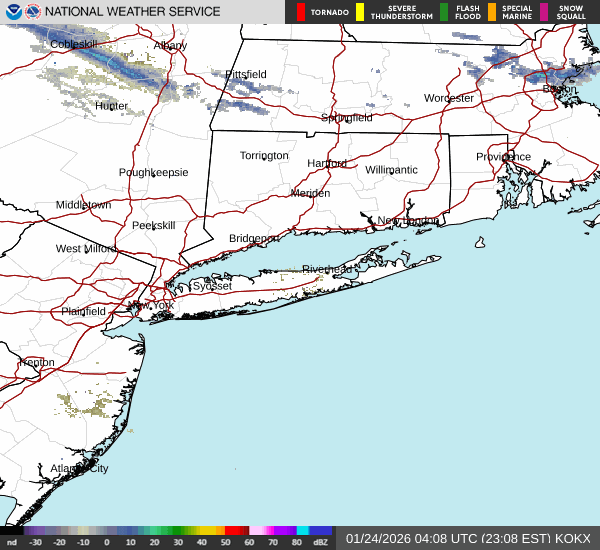The image size is (600, 550).
Task: Click the magenta Snow Squall legend swatch
Action: tap(544, 12)
